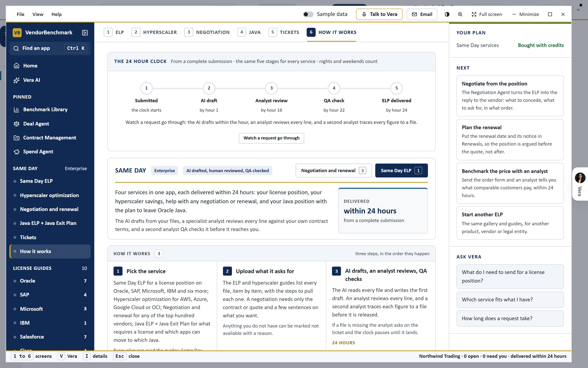The width and height of the screenshot is (588, 368).
Task: Switch to the ELP tab
Action: click(114, 32)
